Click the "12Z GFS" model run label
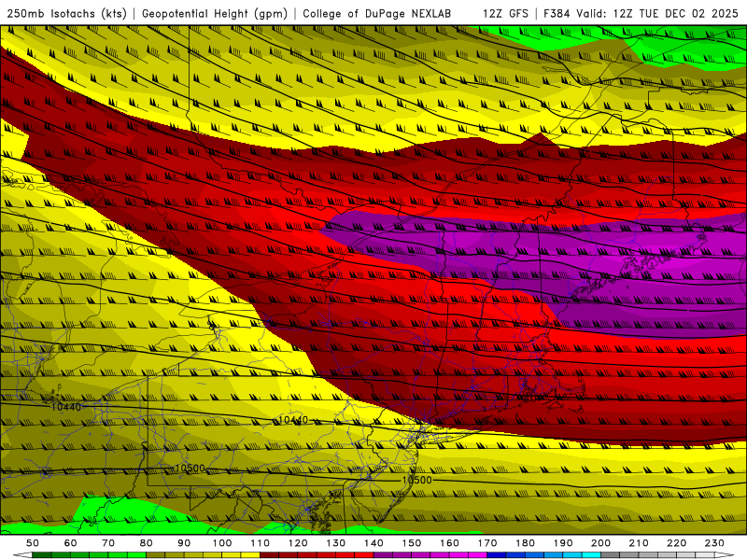The image size is (747, 560). click(x=505, y=14)
